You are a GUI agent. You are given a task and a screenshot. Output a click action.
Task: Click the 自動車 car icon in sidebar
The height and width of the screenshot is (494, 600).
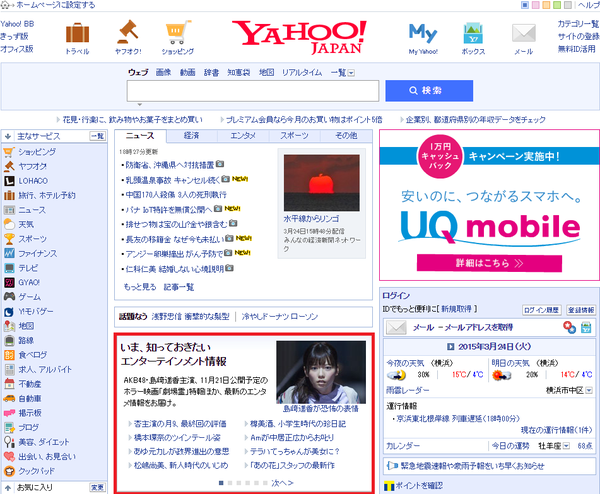click(9, 398)
